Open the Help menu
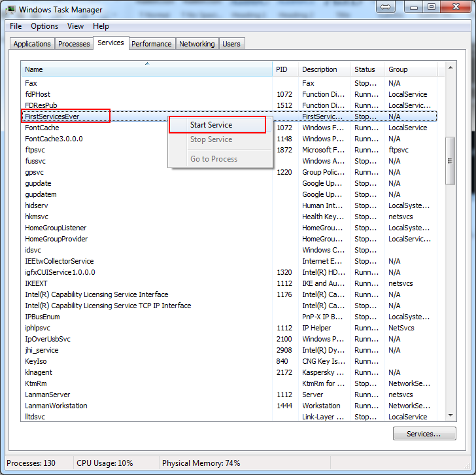 pos(101,26)
